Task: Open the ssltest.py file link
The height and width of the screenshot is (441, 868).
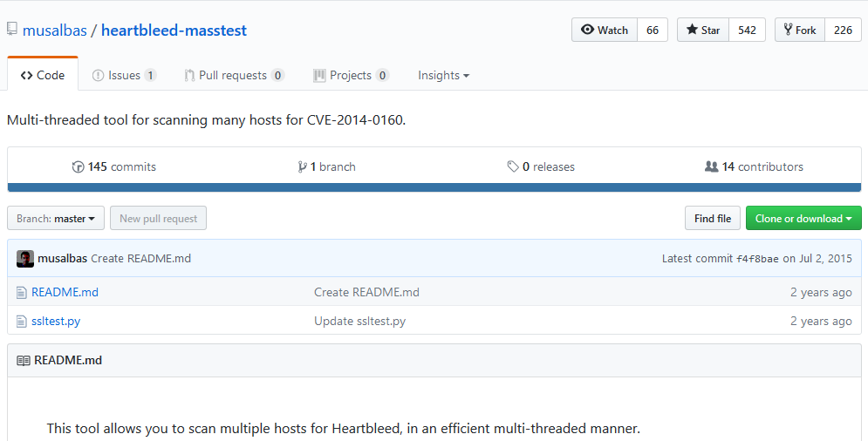Action: click(56, 321)
